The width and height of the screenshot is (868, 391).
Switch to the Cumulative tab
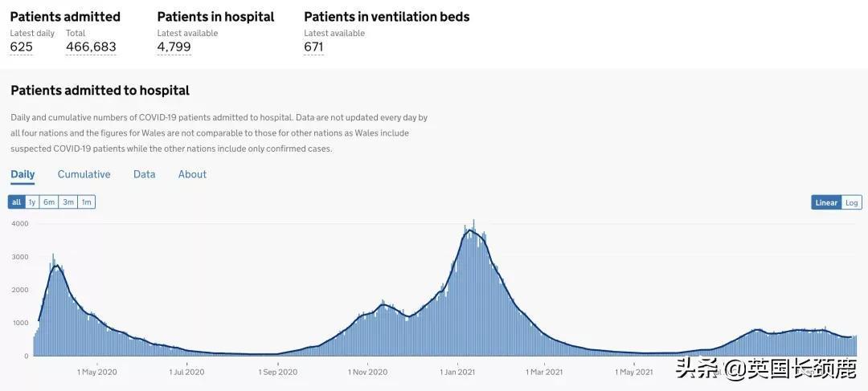coord(84,174)
